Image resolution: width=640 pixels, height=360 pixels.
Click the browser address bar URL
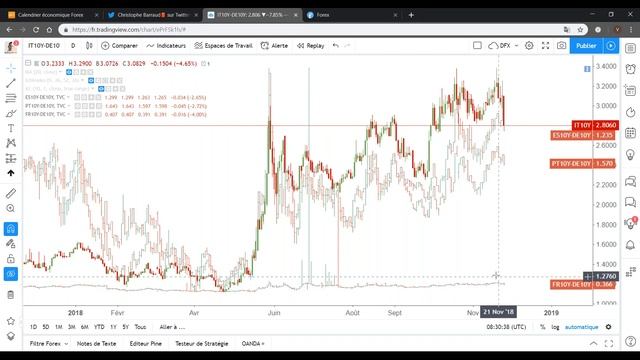coord(129,29)
